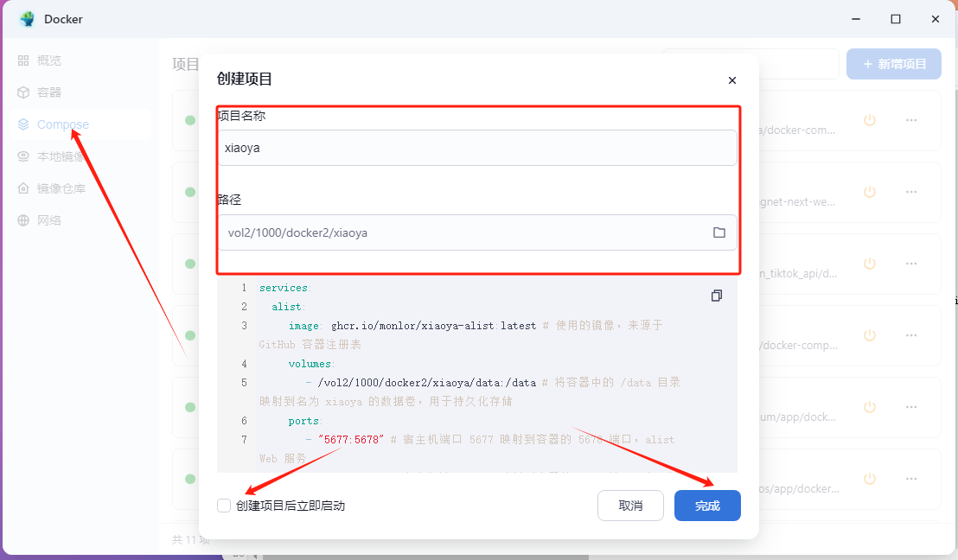Click the Docker whale app icon

(27, 19)
